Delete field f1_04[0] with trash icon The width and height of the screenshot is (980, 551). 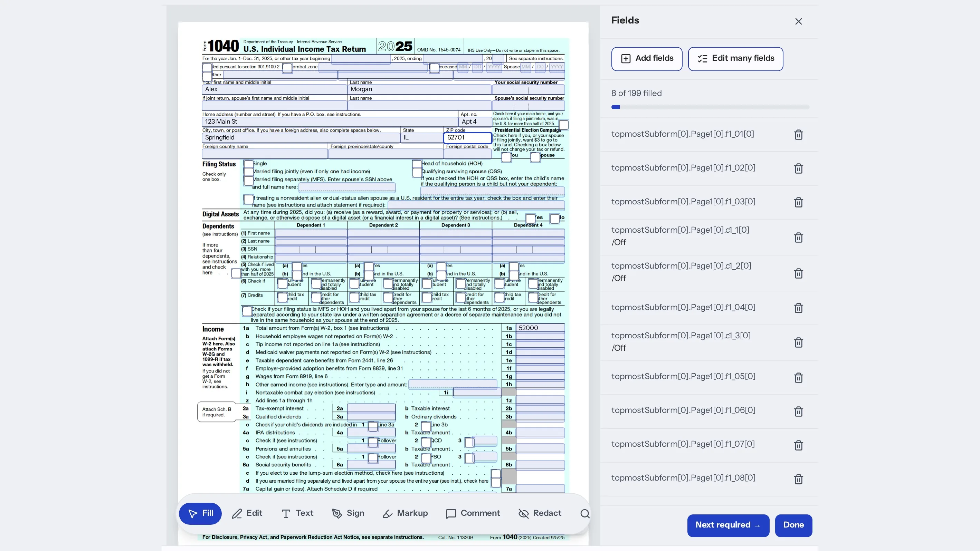point(798,308)
